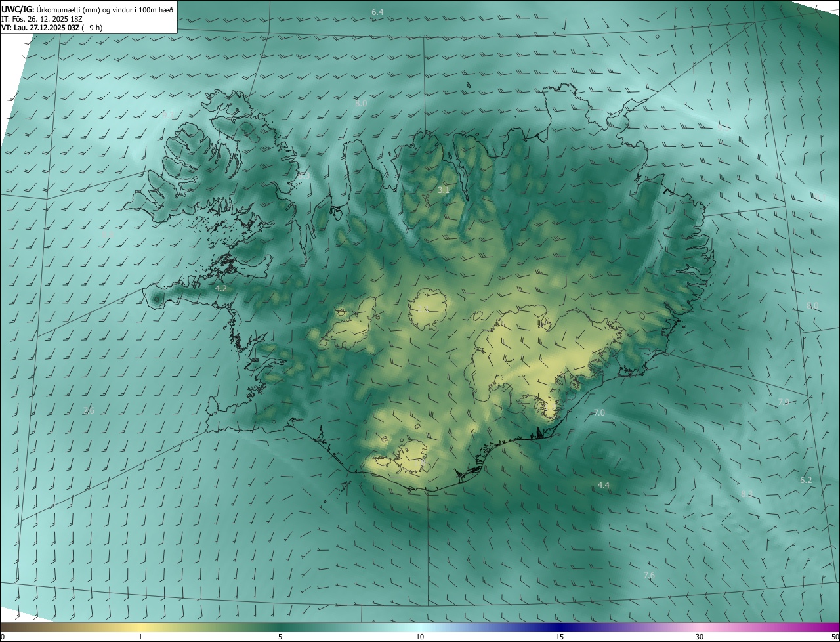The height and width of the screenshot is (642, 840).
Task: Click the 6.2 value label
Action: click(x=806, y=480)
